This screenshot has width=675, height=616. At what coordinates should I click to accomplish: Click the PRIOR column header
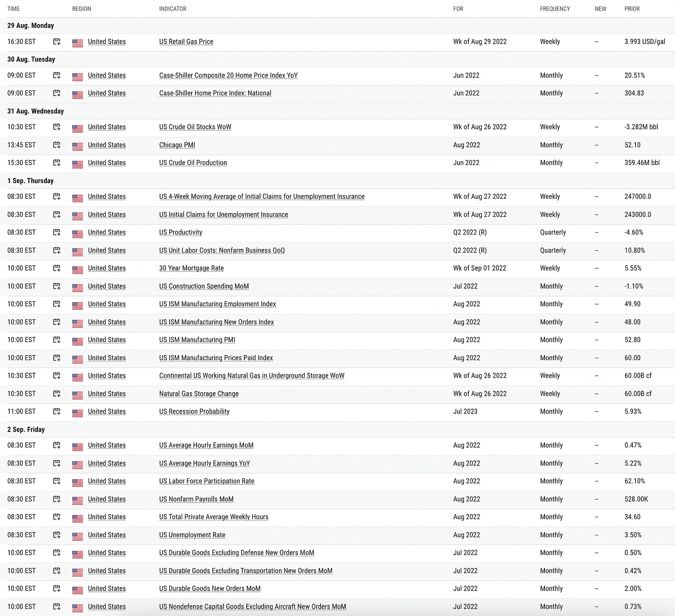tap(632, 9)
